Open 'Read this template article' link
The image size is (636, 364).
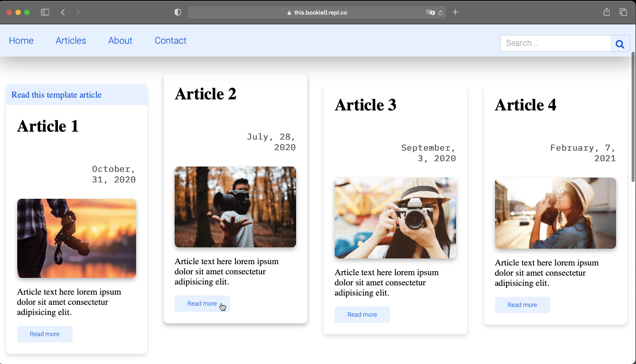pyautogui.click(x=57, y=95)
